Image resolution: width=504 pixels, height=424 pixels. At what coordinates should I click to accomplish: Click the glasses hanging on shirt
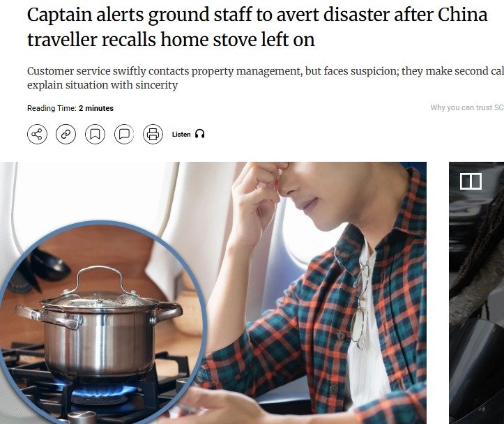[361, 305]
